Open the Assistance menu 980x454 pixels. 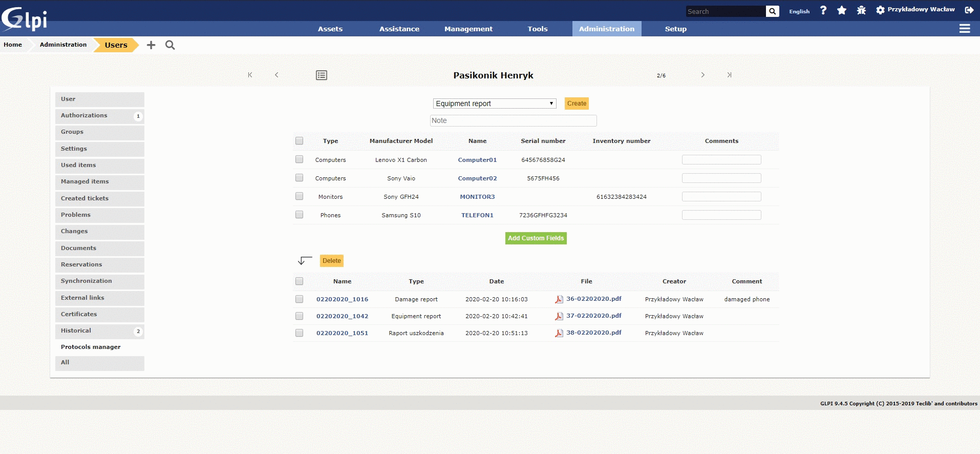click(x=399, y=29)
